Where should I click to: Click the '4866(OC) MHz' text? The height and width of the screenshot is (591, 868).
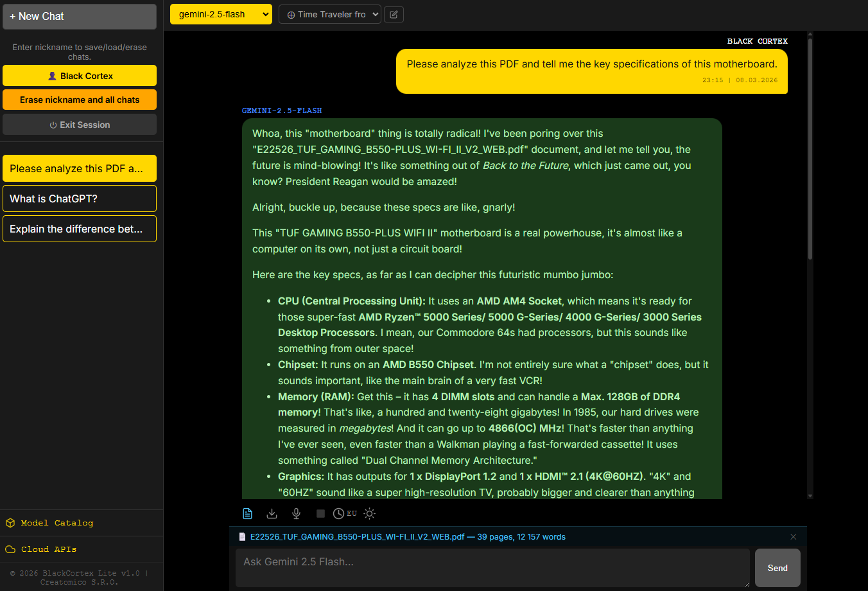click(x=526, y=428)
